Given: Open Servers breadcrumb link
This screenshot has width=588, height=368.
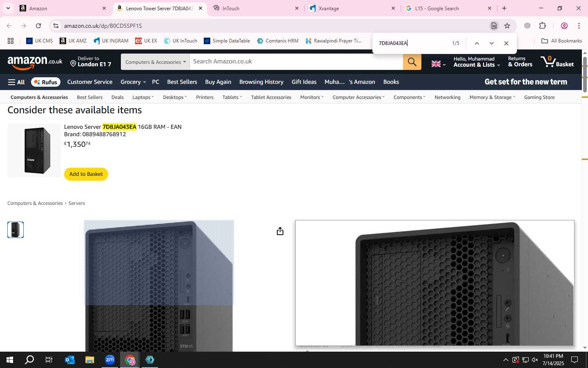Looking at the screenshot, I should pyautogui.click(x=77, y=203).
